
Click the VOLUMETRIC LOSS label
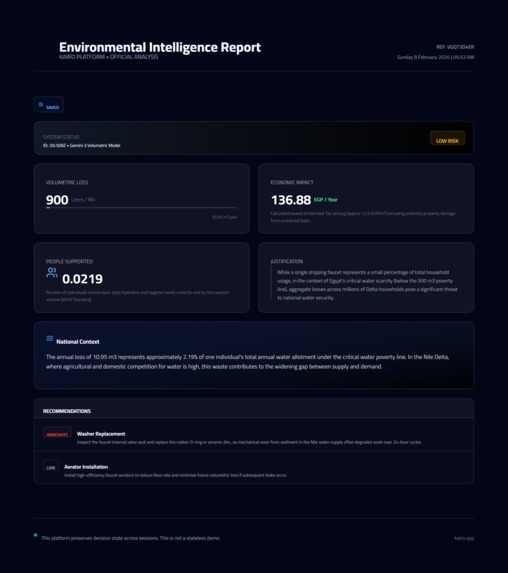coord(67,182)
